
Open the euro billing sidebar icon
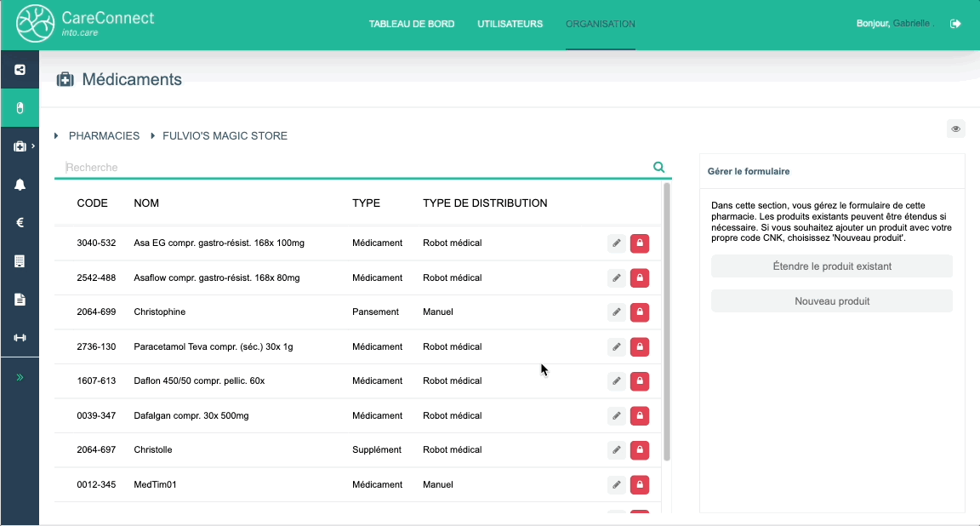20,223
